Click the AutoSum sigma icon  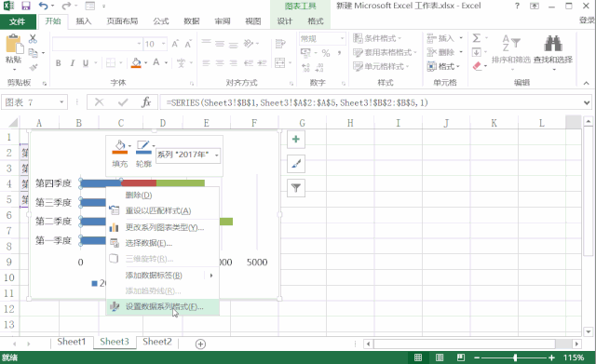coord(477,38)
